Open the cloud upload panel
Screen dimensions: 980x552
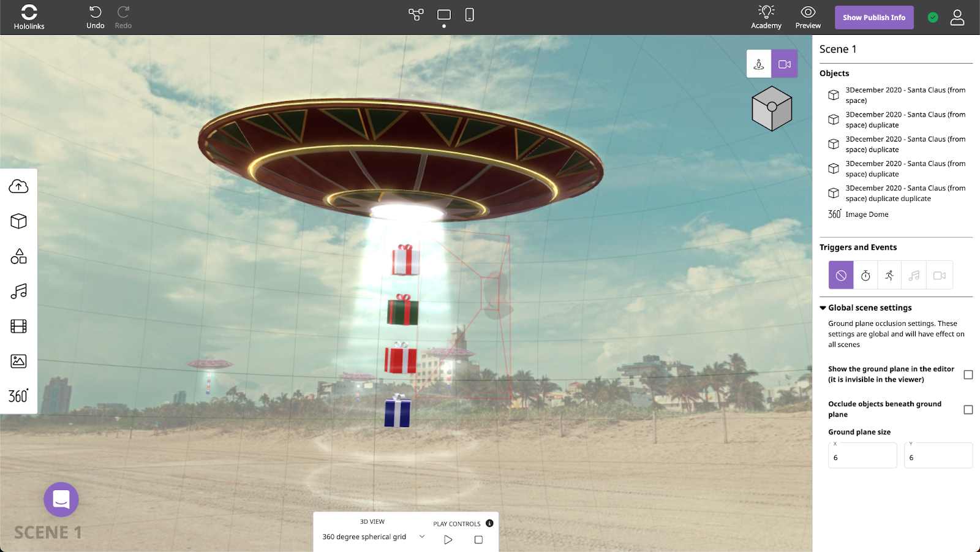(x=19, y=186)
